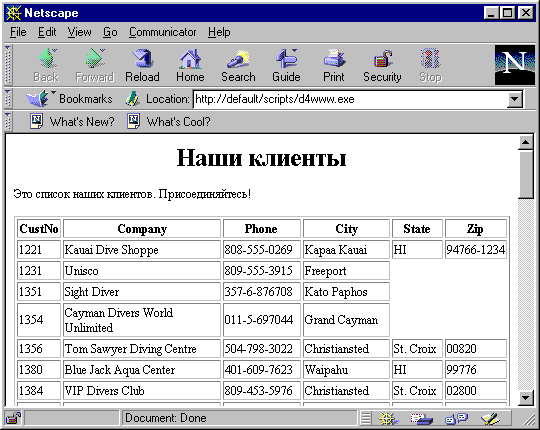The image size is (540, 430).
Task: Open the Search toolbar icon
Action: click(238, 65)
